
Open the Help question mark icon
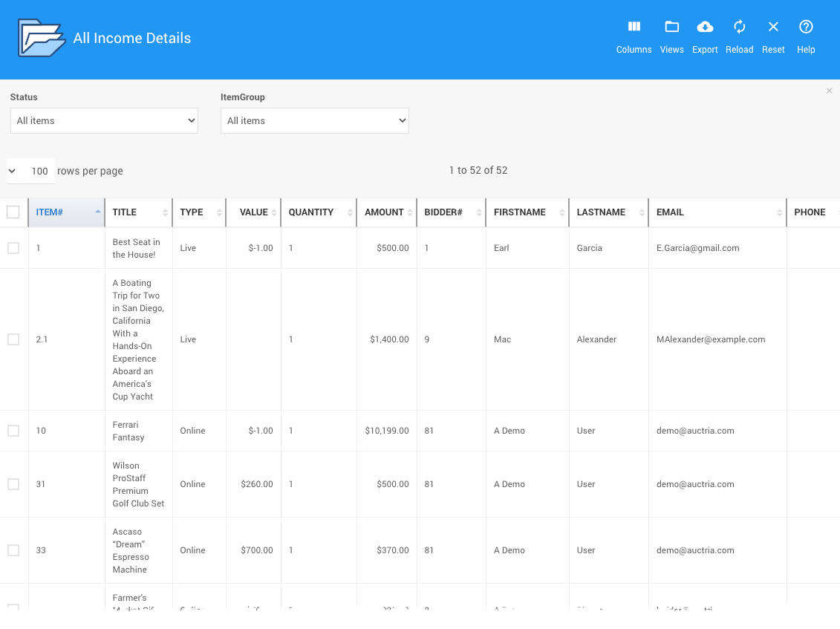[806, 27]
